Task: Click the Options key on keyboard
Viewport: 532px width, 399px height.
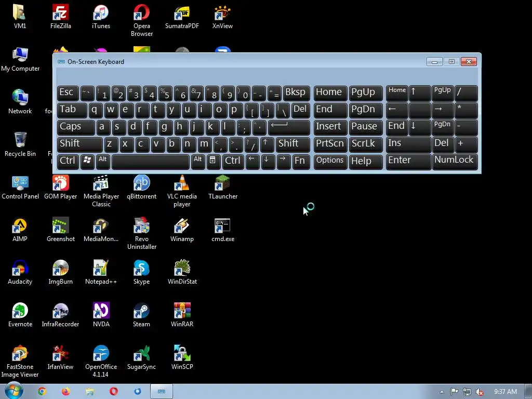Action: coord(330,162)
